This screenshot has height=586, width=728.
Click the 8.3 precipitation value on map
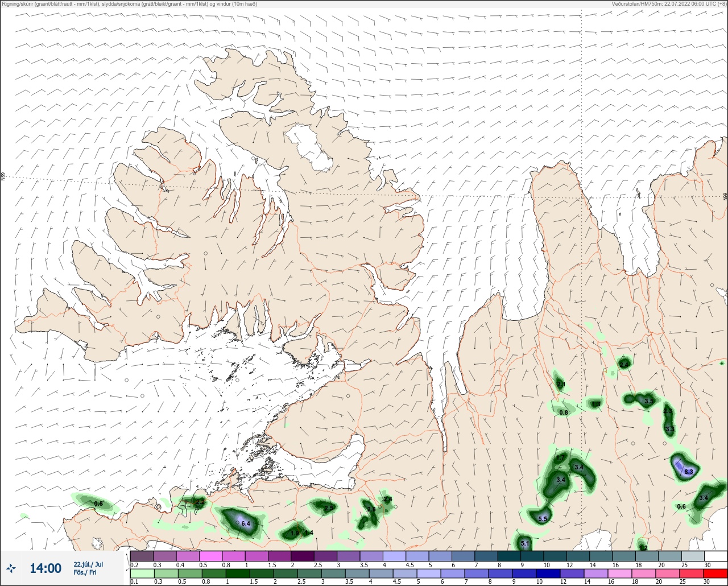(688, 472)
